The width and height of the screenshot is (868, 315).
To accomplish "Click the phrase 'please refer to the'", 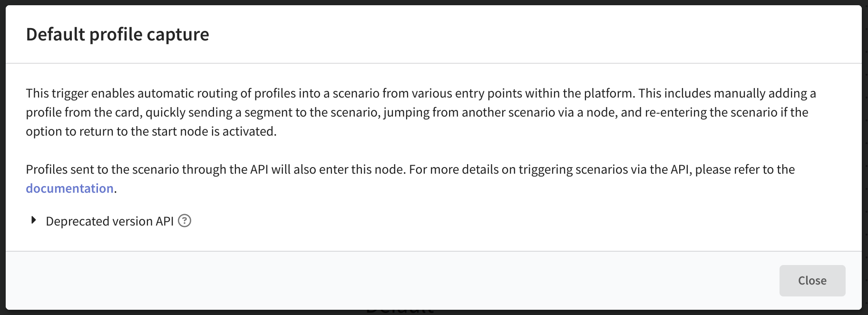I will [x=745, y=169].
